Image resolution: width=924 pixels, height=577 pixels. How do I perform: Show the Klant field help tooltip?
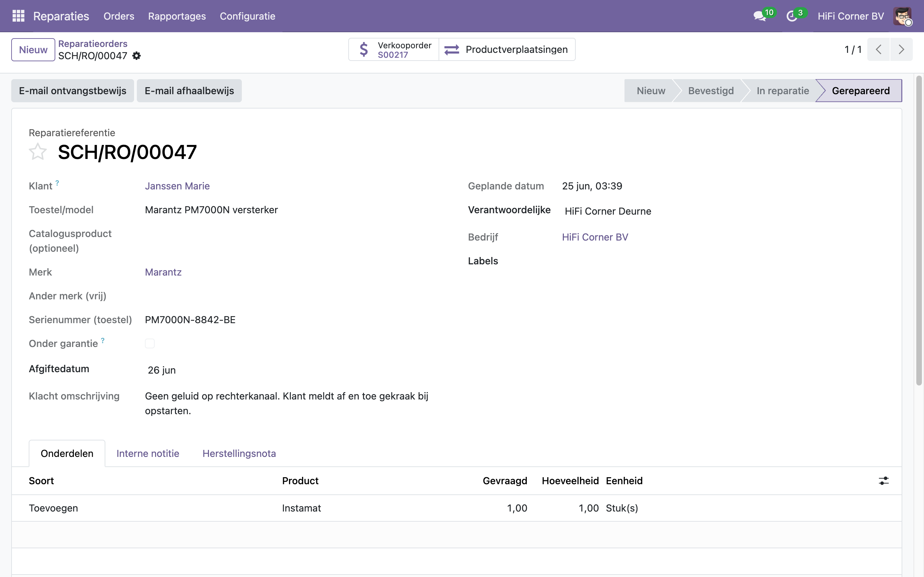coord(57,183)
